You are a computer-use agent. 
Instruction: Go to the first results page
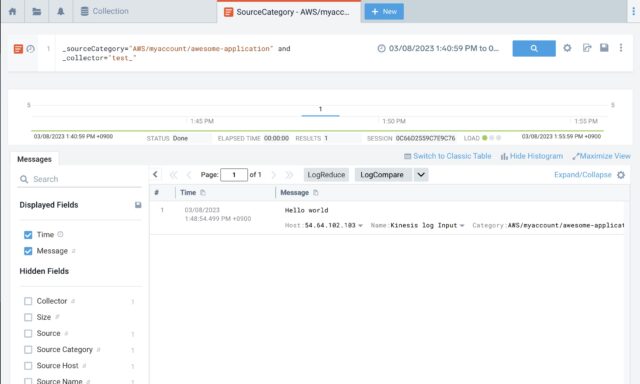173,175
